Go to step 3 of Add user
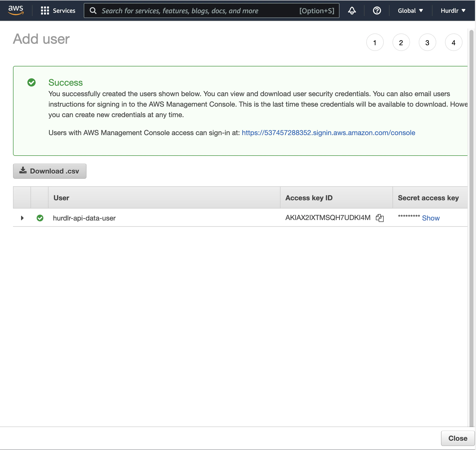The image size is (476, 450). tap(427, 42)
